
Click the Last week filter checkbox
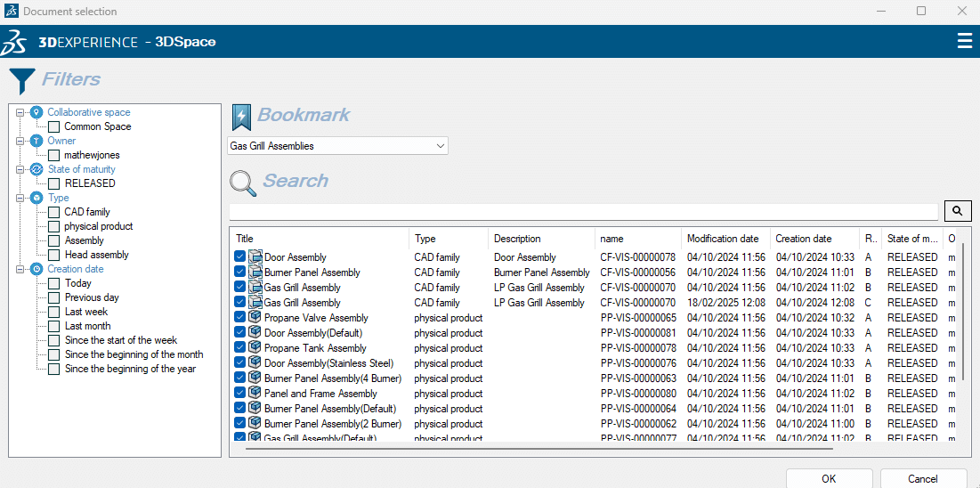tap(54, 313)
